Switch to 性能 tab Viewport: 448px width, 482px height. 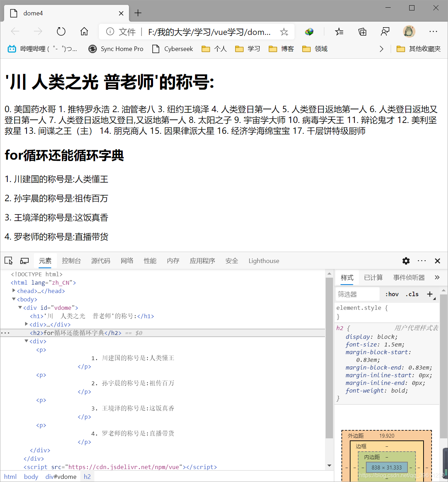click(x=150, y=261)
